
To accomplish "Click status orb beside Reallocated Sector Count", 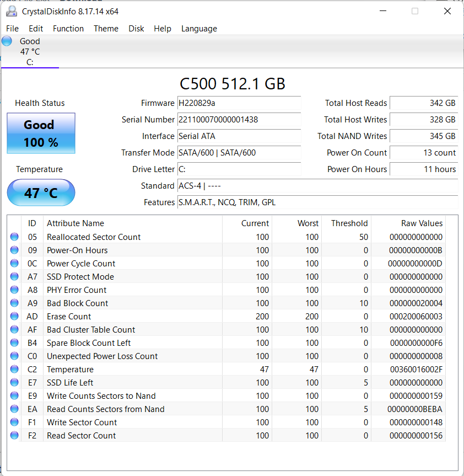I will click(14, 237).
